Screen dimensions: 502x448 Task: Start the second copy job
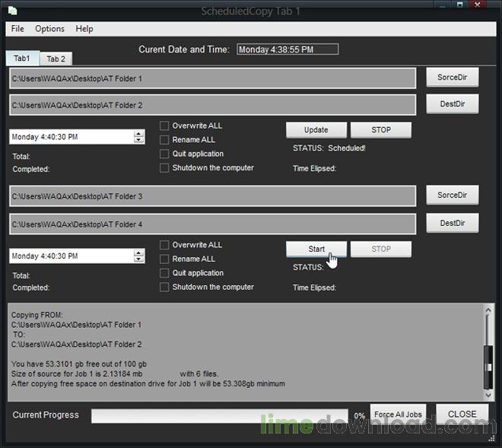pyautogui.click(x=316, y=249)
